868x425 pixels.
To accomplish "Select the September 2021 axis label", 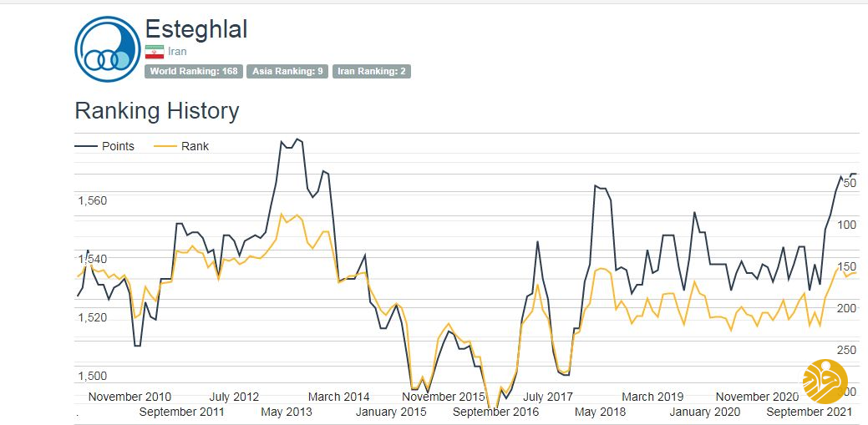I will click(810, 412).
